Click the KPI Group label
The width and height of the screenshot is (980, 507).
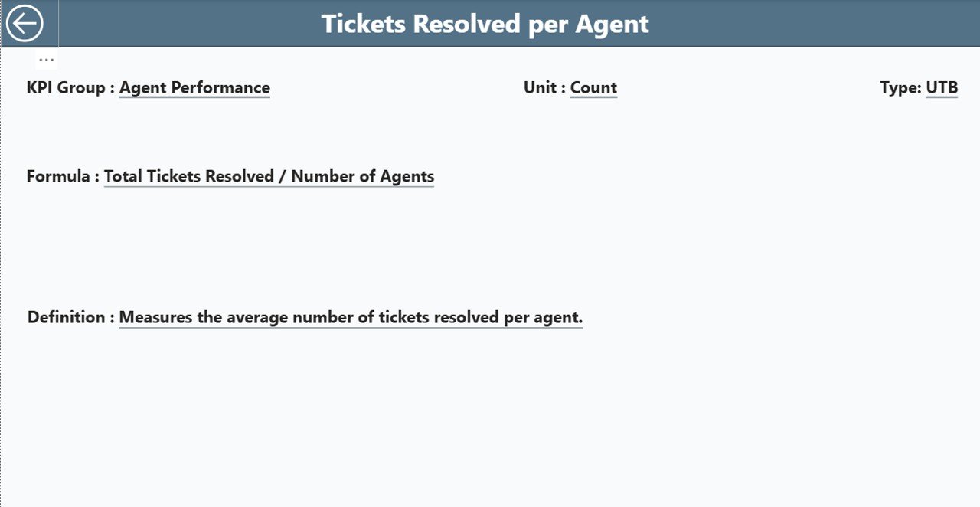coord(66,88)
